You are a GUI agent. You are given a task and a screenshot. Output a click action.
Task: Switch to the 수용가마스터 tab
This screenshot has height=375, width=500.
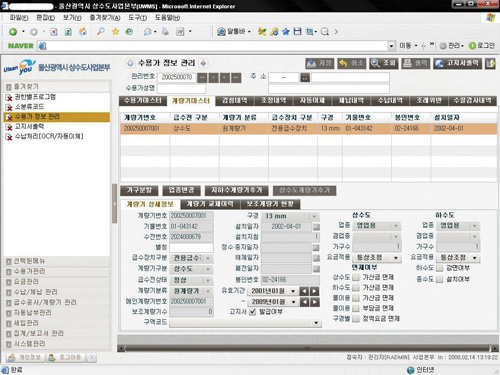143,101
